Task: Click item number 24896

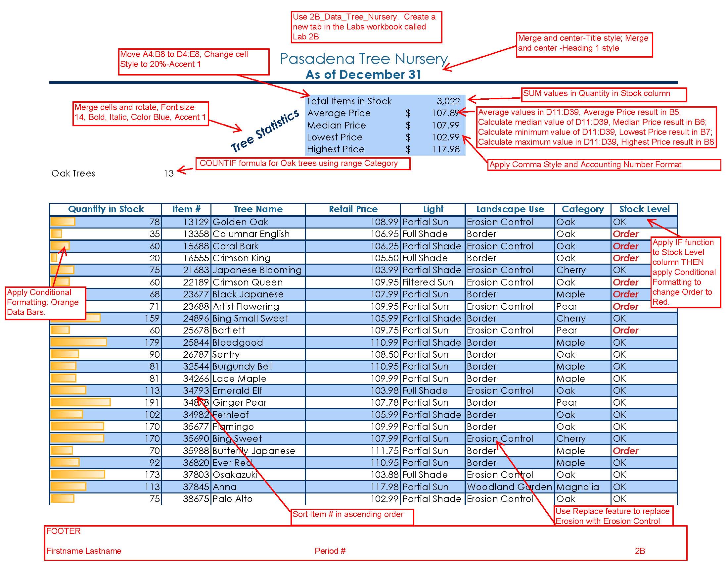Action: (x=186, y=318)
